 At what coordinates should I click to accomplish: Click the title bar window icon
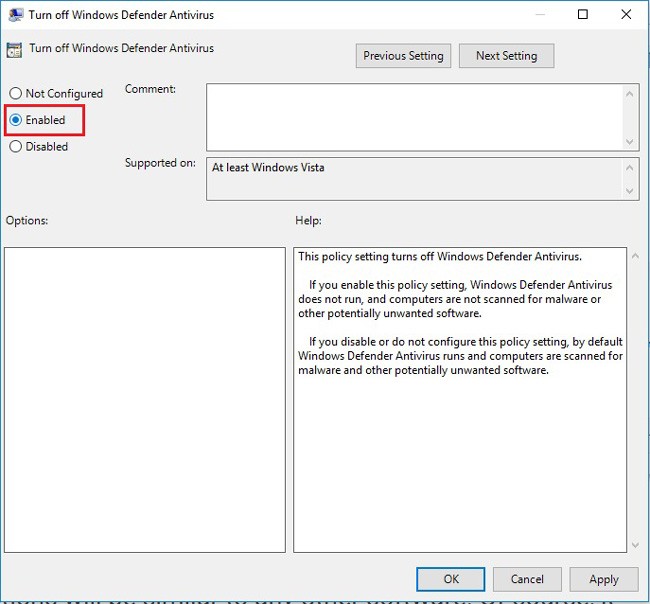(15, 15)
